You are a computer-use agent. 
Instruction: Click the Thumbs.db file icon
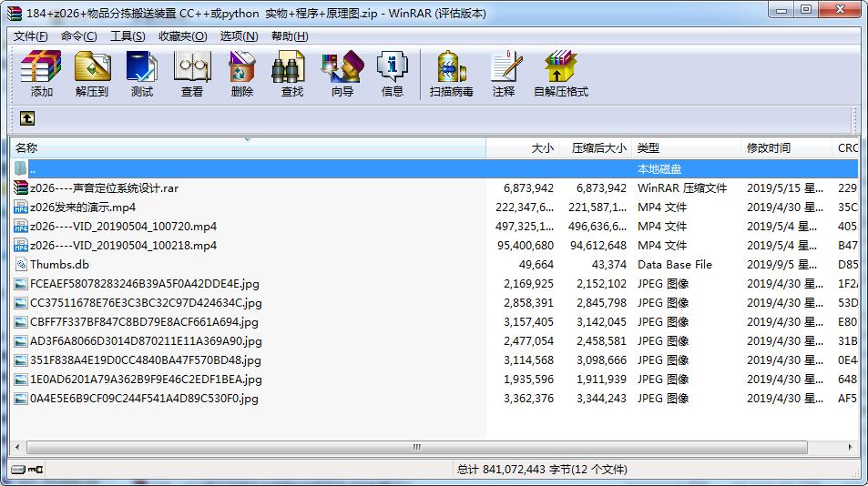pos(21,264)
